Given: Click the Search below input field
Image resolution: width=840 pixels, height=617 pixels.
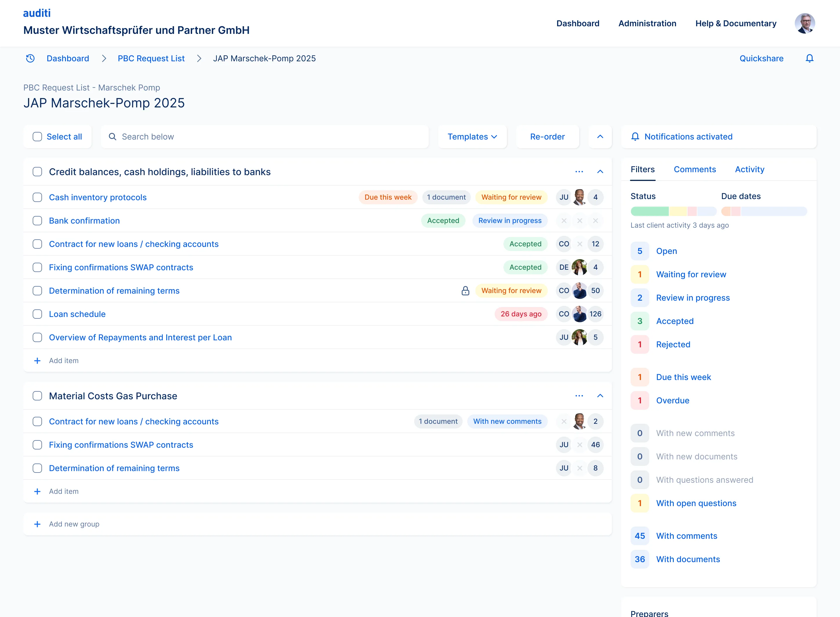Looking at the screenshot, I should [265, 137].
